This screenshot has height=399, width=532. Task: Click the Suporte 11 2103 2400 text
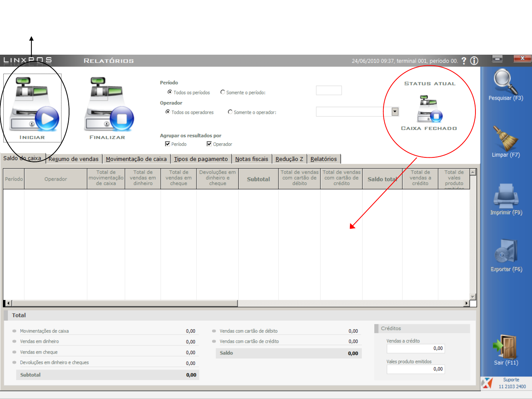(512, 383)
